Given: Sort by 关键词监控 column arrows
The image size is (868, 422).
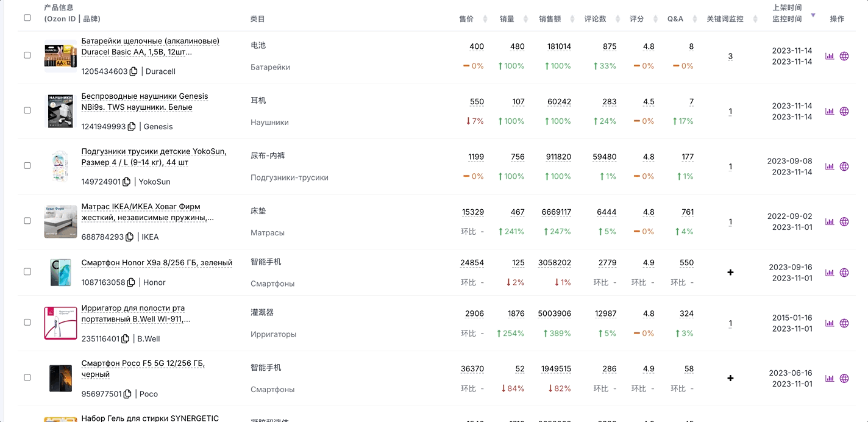Looking at the screenshot, I should coord(755,19).
